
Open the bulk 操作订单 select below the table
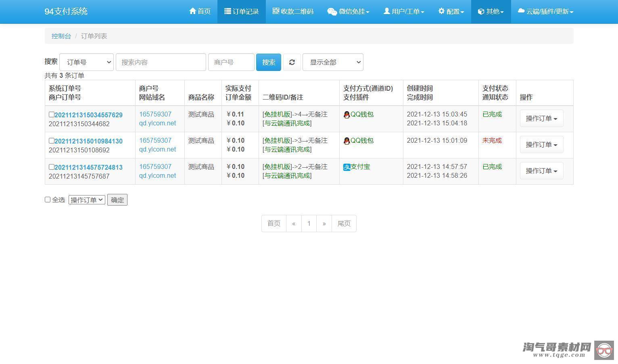(x=87, y=200)
